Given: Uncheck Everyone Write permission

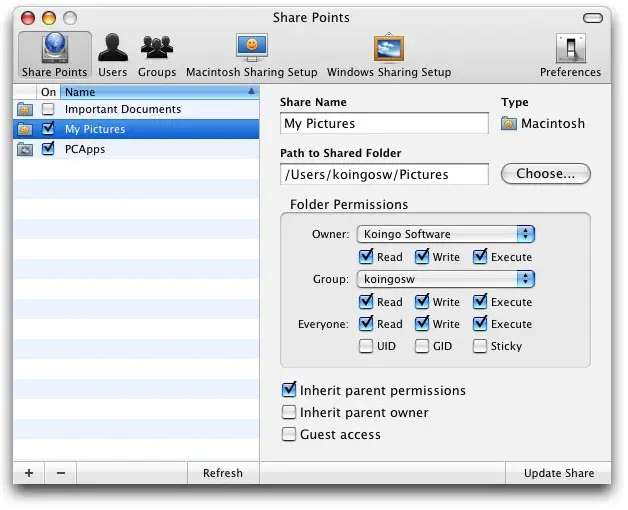Looking at the screenshot, I should pyautogui.click(x=422, y=323).
